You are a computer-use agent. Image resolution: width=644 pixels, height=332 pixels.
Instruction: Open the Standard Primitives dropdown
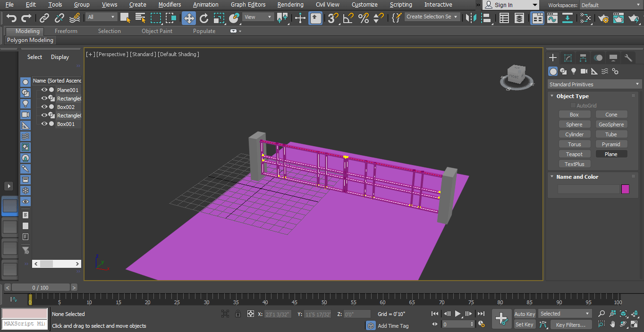point(593,84)
